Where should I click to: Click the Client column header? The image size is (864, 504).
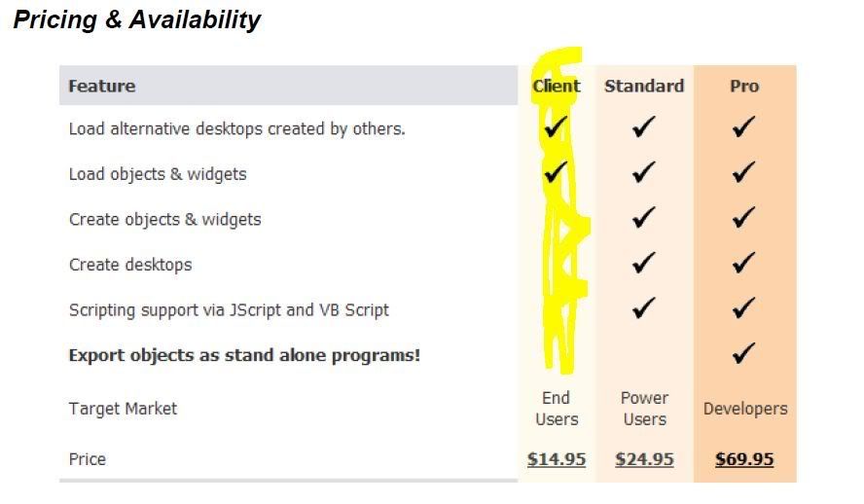pos(556,86)
